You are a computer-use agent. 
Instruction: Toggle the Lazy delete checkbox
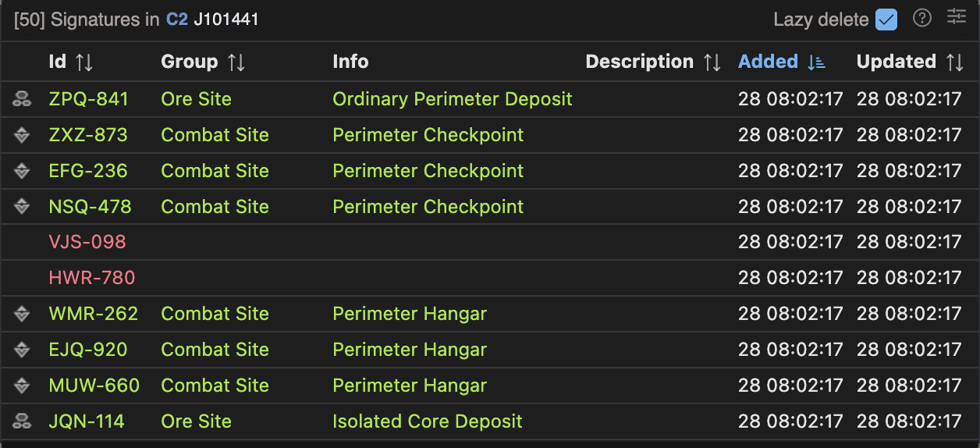[x=886, y=20]
